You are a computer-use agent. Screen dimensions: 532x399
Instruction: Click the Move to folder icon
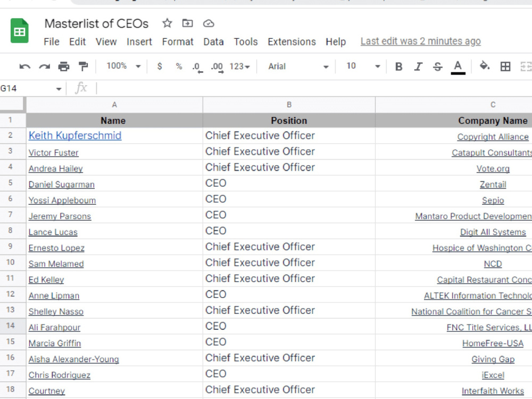(x=187, y=23)
